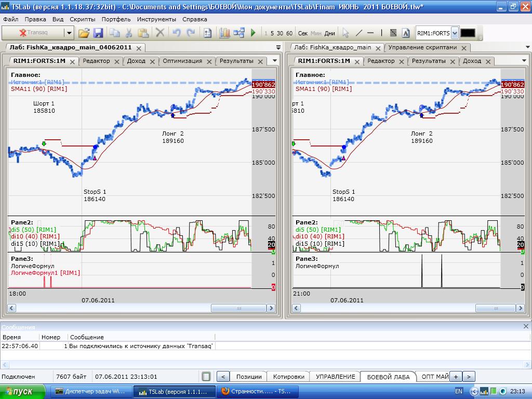Open the tab list dropdown of the left chart panel
The height and width of the screenshot is (399, 532).
[x=275, y=61]
